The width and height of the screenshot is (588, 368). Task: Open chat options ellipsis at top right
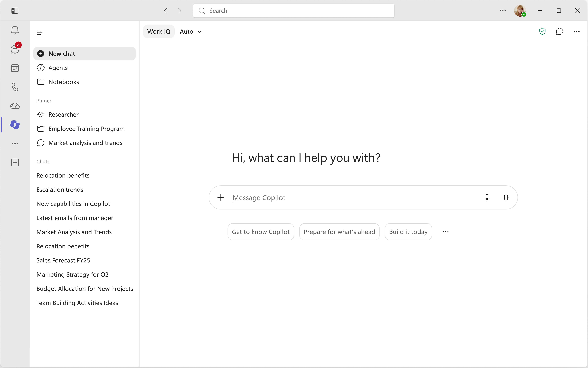click(x=577, y=31)
